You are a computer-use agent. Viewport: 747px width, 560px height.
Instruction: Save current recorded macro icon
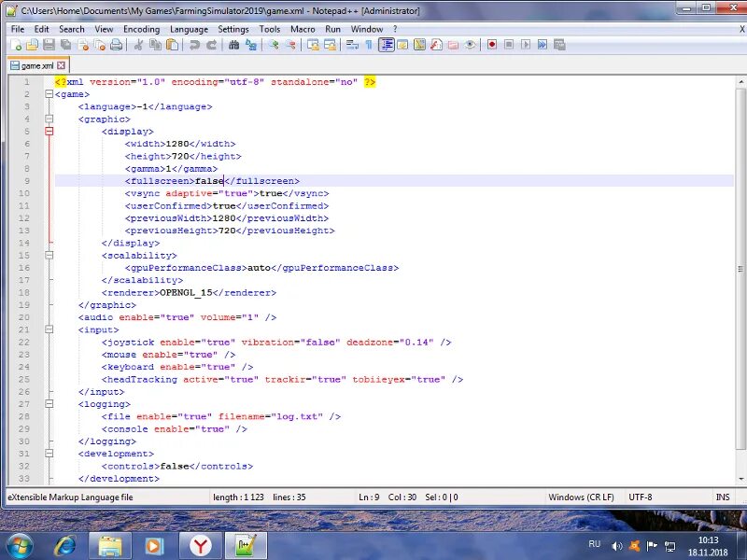(x=559, y=45)
